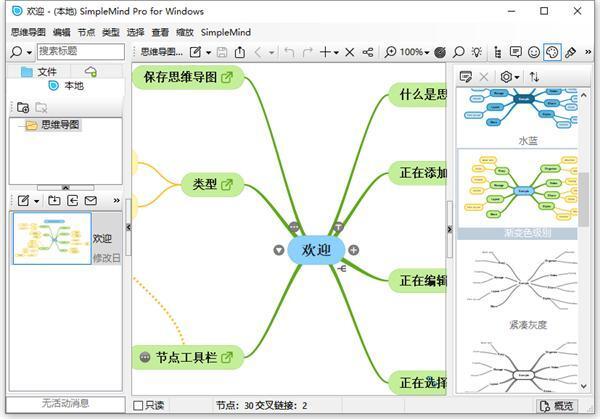The height and width of the screenshot is (419, 600).
Task: Open dropdown next to explorer new mind map icon
Action: click(x=37, y=201)
